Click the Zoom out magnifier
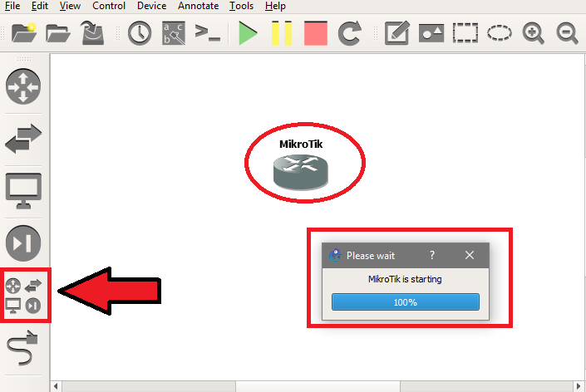Image resolution: width=586 pixels, height=392 pixels. tap(568, 33)
